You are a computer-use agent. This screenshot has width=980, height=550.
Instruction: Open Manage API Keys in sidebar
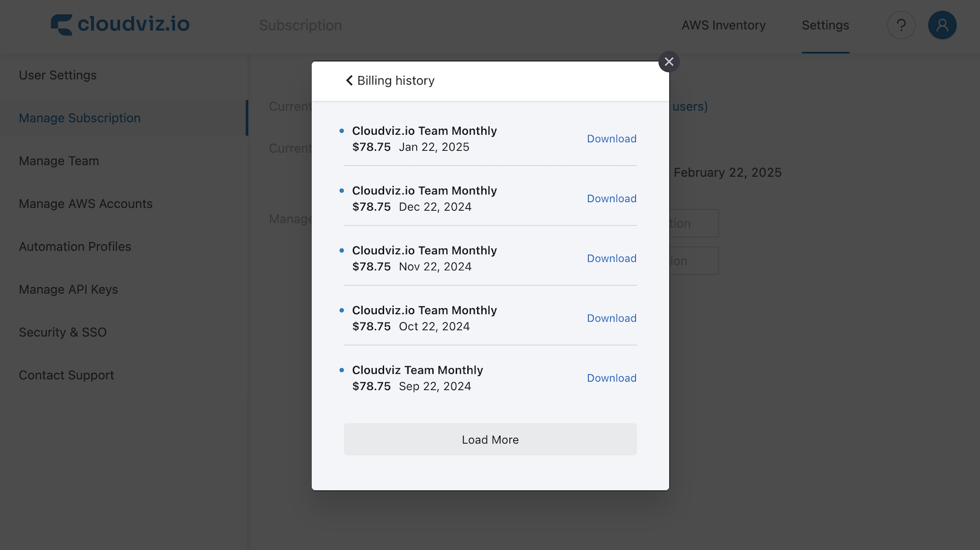coord(68,290)
